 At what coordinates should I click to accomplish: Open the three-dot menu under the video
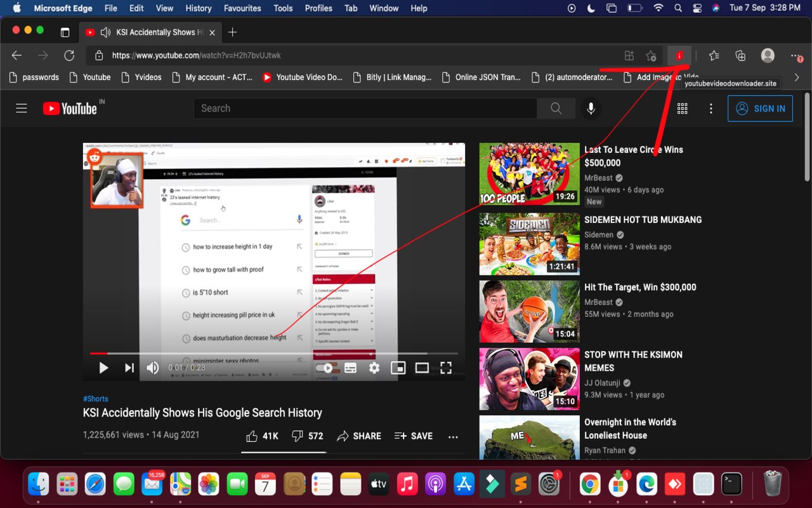coord(453,436)
